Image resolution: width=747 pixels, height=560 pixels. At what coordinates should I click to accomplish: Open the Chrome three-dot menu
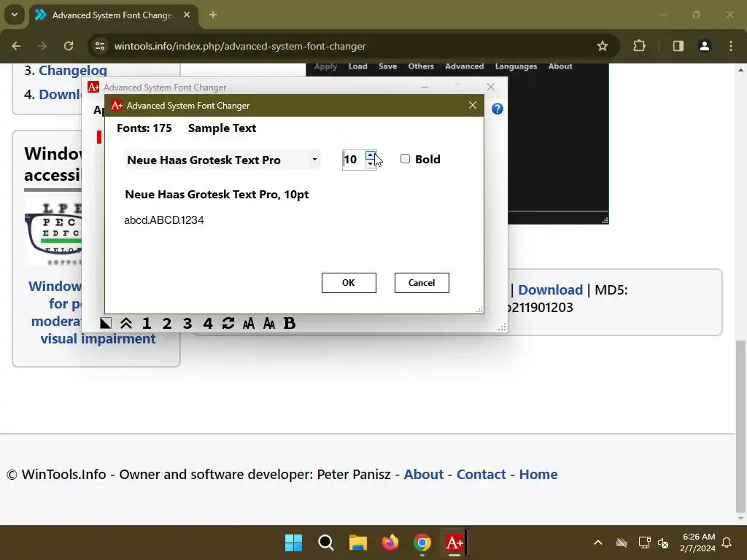pos(731,46)
